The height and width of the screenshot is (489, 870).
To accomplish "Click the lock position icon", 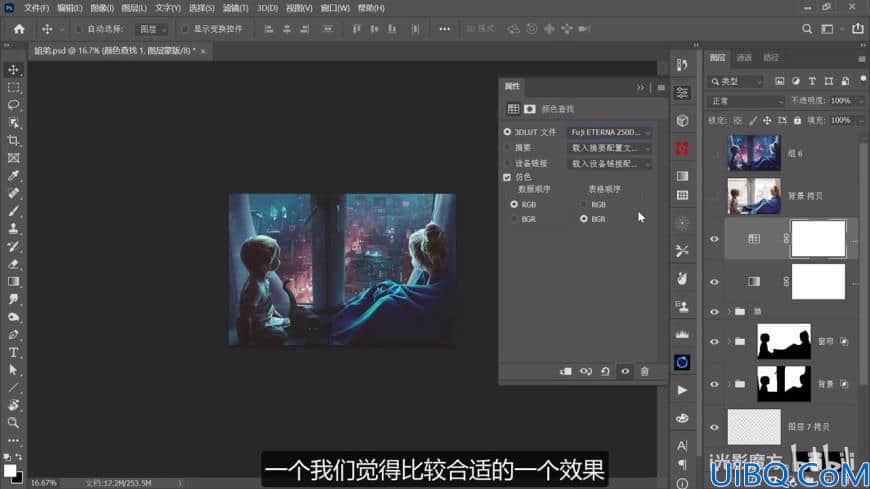I will click(767, 120).
